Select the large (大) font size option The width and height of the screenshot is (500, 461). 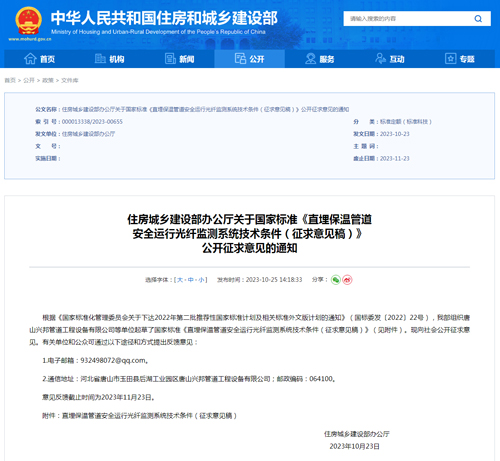tap(180, 280)
